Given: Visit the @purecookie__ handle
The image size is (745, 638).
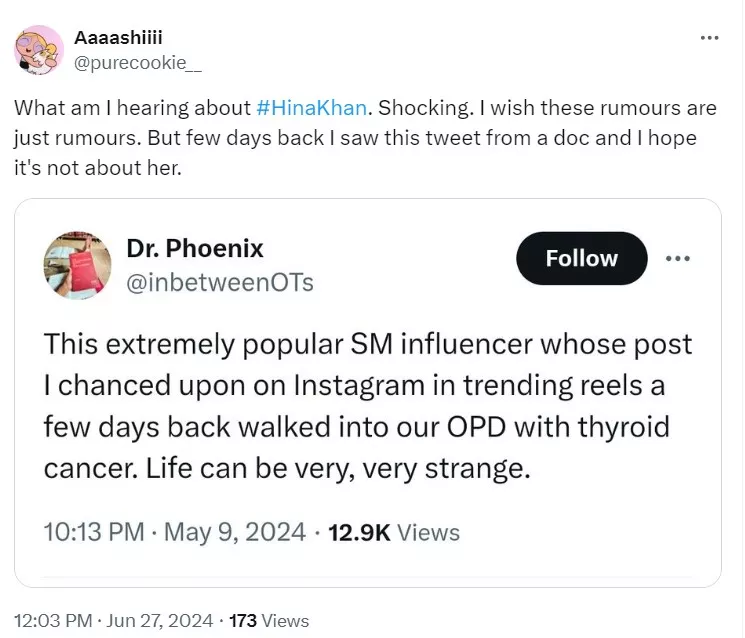Looking at the screenshot, I should [x=138, y=59].
